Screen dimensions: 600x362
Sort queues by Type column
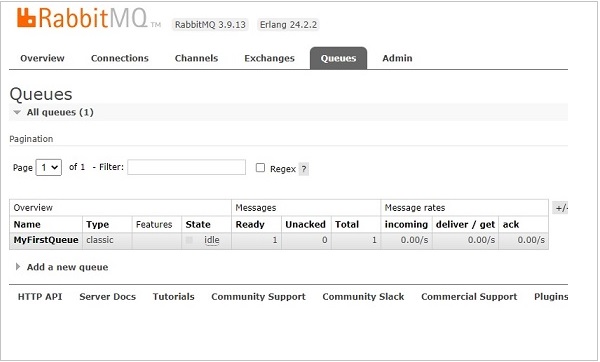pyautogui.click(x=98, y=224)
